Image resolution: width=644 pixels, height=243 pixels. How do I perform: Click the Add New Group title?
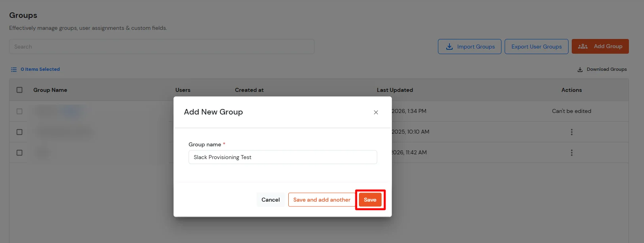(213, 112)
